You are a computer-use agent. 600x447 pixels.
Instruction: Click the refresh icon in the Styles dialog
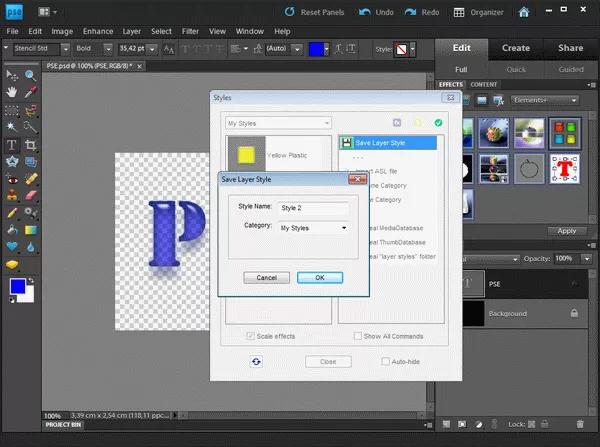click(x=255, y=361)
